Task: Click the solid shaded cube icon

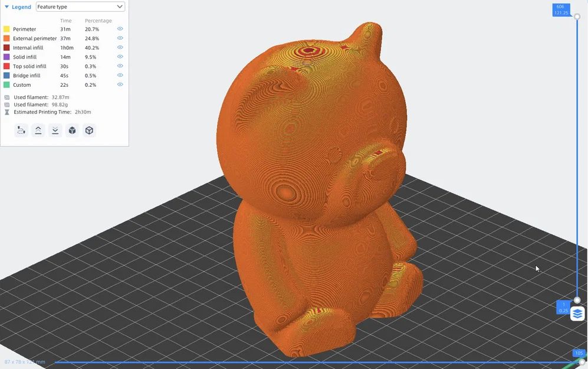Action: click(x=72, y=130)
